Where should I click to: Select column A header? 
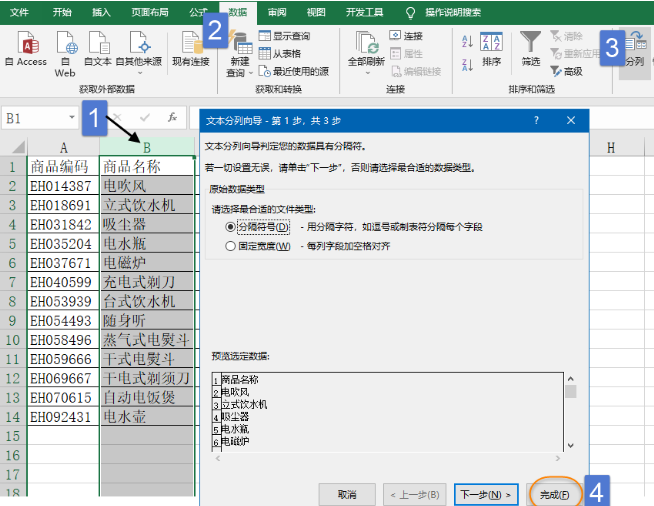pyautogui.click(x=63, y=147)
